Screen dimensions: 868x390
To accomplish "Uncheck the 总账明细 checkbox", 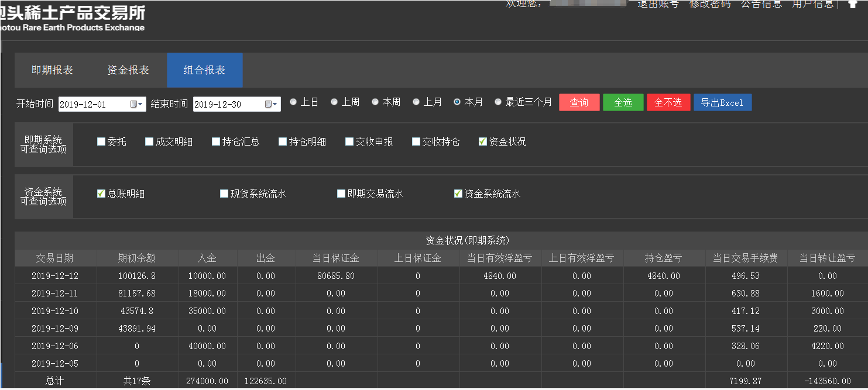I will [x=101, y=194].
